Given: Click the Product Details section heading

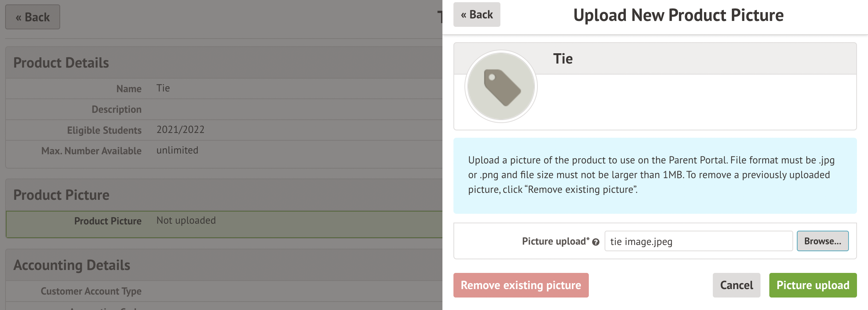Looking at the screenshot, I should click(x=61, y=63).
